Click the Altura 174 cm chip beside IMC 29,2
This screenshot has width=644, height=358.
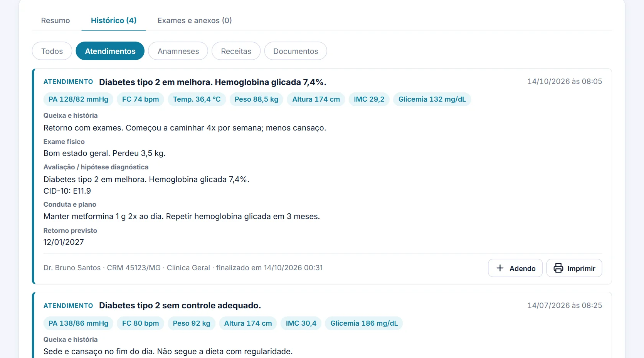[x=316, y=99]
